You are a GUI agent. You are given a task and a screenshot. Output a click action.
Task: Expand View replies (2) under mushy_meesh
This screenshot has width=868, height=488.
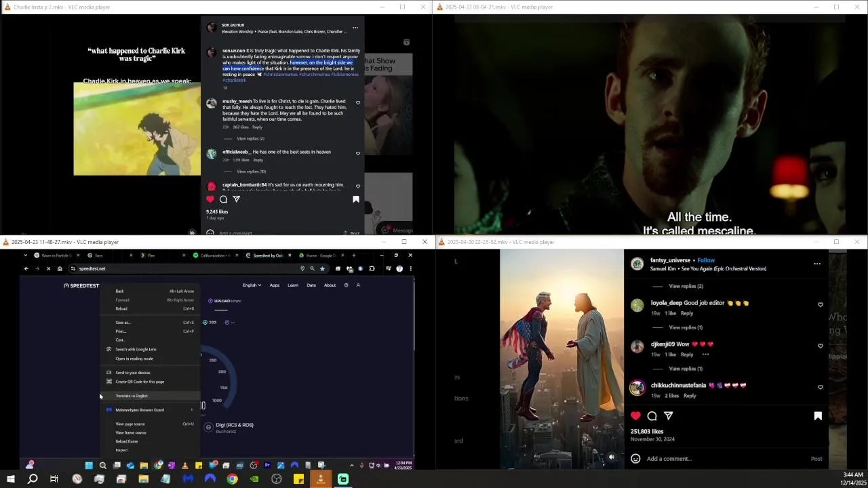point(251,139)
